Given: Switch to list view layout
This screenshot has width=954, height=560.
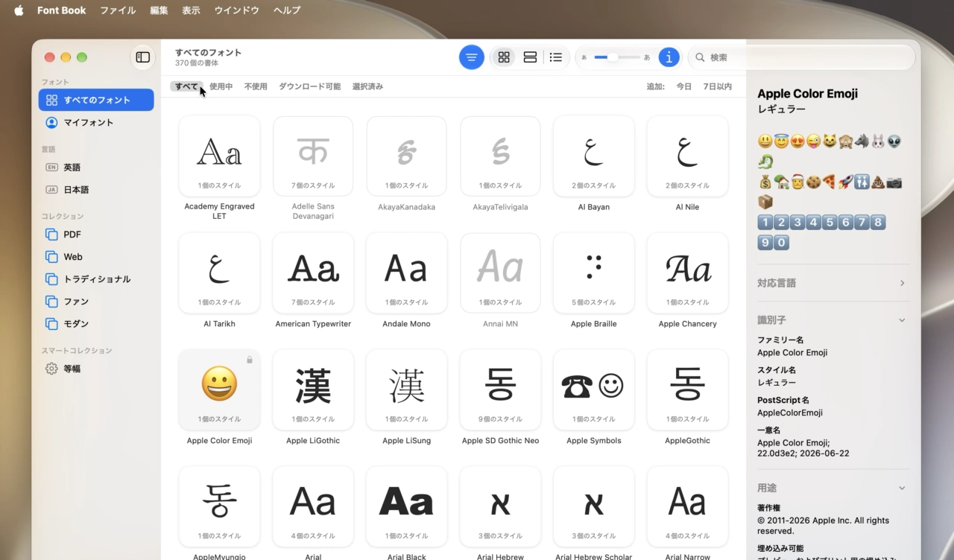Looking at the screenshot, I should (x=556, y=57).
